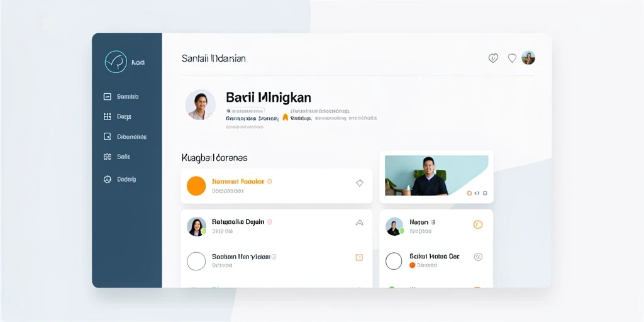Click the large profile photo beside Badi Minigkan

point(201,105)
